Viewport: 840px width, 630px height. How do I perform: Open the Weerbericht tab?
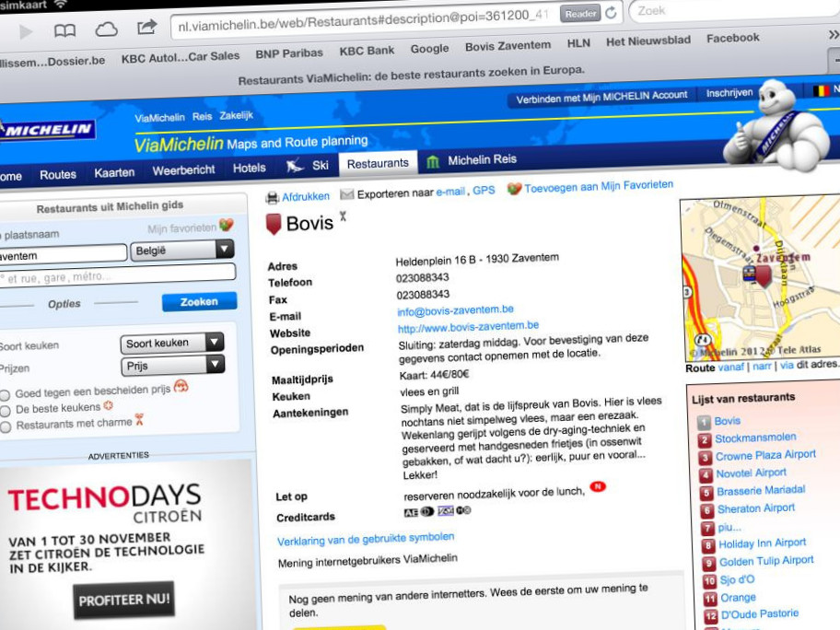tap(183, 170)
